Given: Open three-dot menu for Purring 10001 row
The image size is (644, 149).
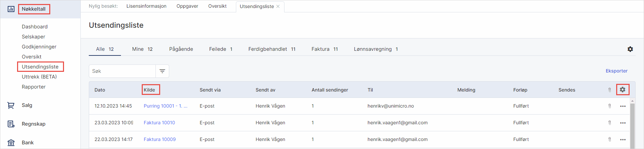Looking at the screenshot, I should 623,106.
